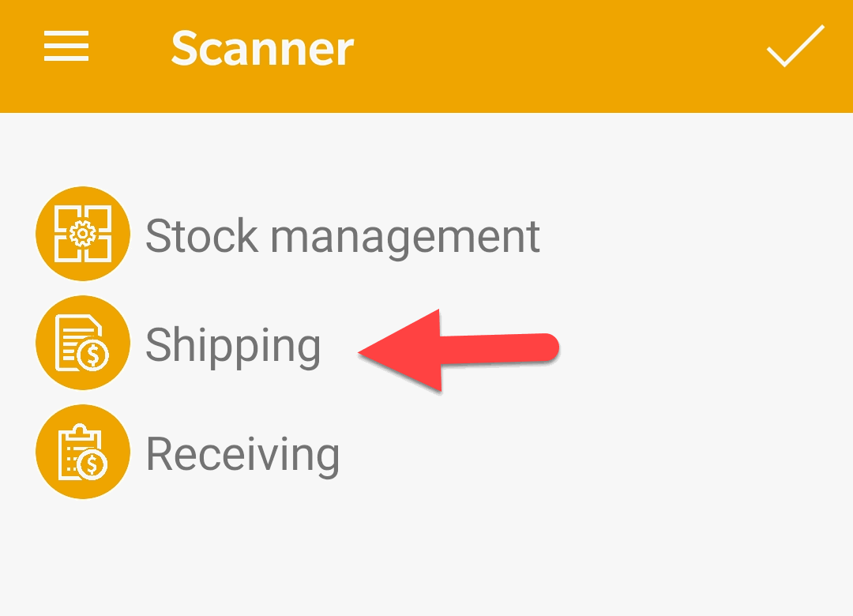Go to Receiving section
This screenshot has height=616, width=853.
[188, 452]
